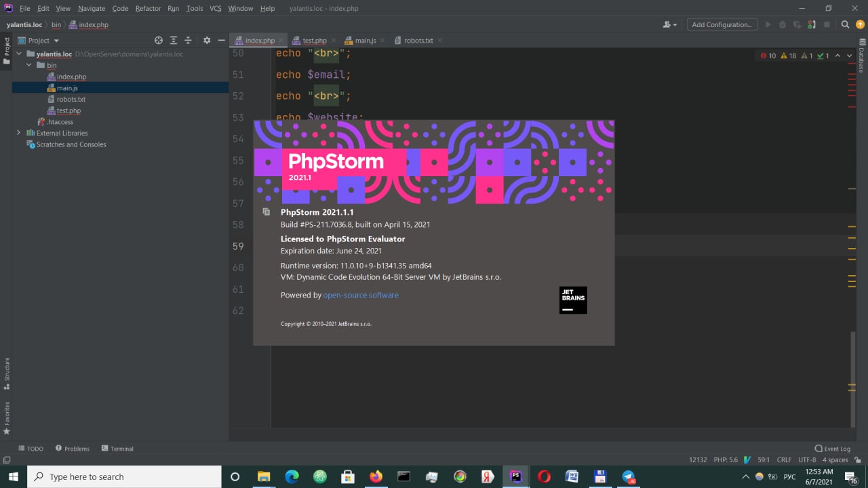Select robots.txt in project tree
This screenshot has width=868, height=488.
pyautogui.click(x=71, y=99)
